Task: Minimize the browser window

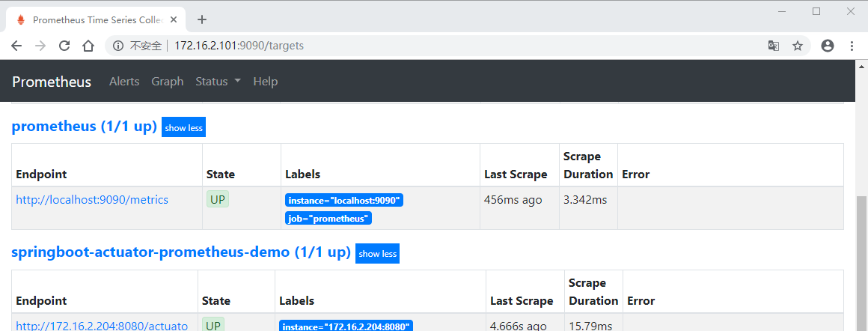Action: coord(782,11)
